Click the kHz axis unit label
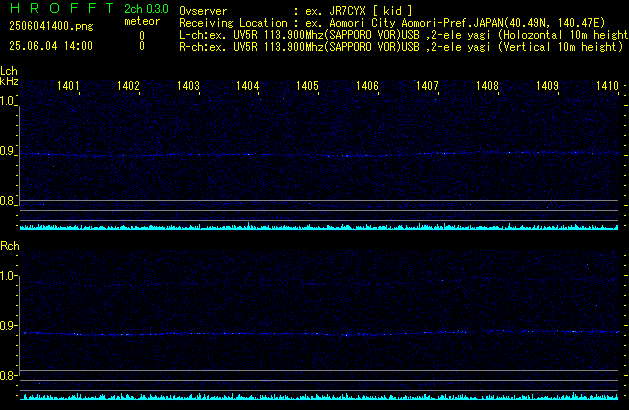The height and width of the screenshot is (410, 629). (x=9, y=81)
